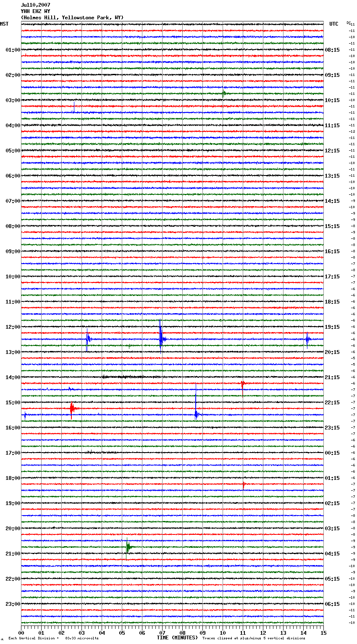This screenshot has height=644, width=357.
Task: Click the 19:15 UTC time label
Action: tap(332, 327)
